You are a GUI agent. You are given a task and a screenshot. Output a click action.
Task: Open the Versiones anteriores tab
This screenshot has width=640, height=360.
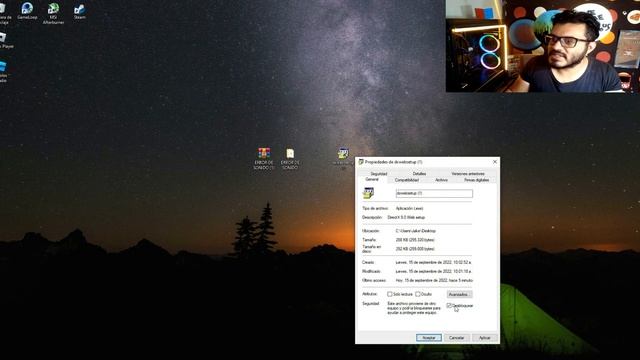[x=468, y=174]
